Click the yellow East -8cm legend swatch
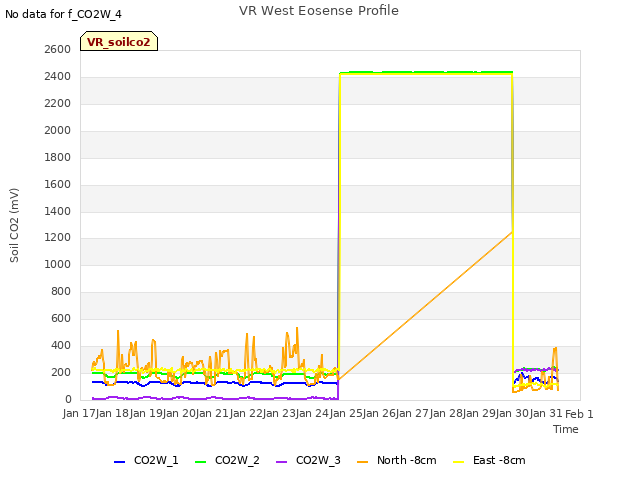The height and width of the screenshot is (480, 640). tap(459, 462)
